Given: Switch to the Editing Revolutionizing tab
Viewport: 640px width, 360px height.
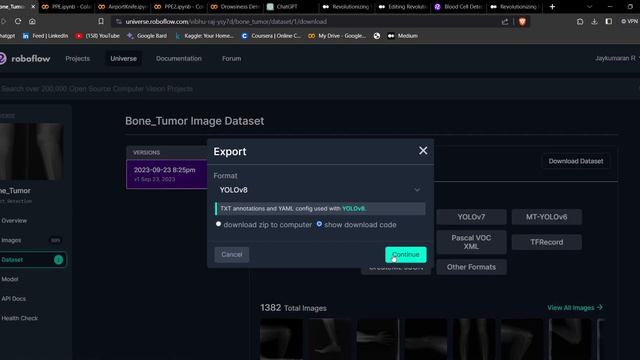Looking at the screenshot, I should [x=403, y=7].
